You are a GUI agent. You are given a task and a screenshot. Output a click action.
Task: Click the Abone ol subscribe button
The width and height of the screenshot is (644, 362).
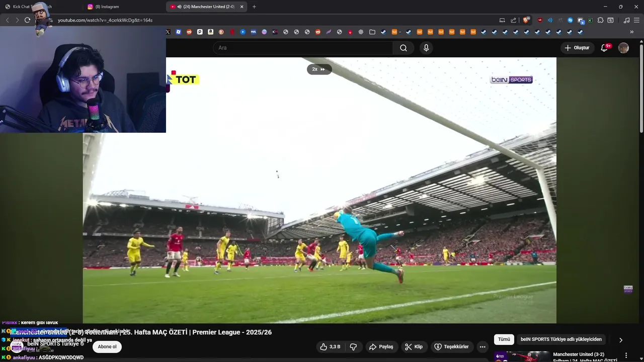[x=107, y=346]
